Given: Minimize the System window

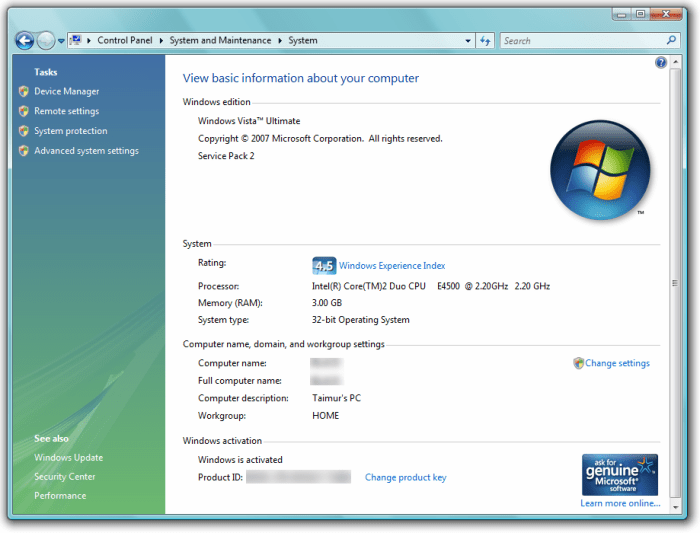Looking at the screenshot, I should [621, 14].
